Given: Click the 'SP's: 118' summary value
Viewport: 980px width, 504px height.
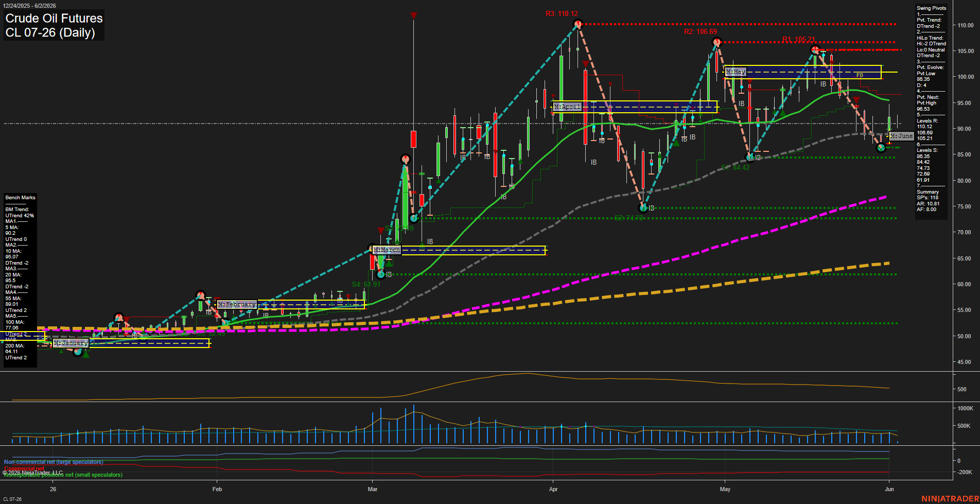Looking at the screenshot, I should (x=927, y=198).
